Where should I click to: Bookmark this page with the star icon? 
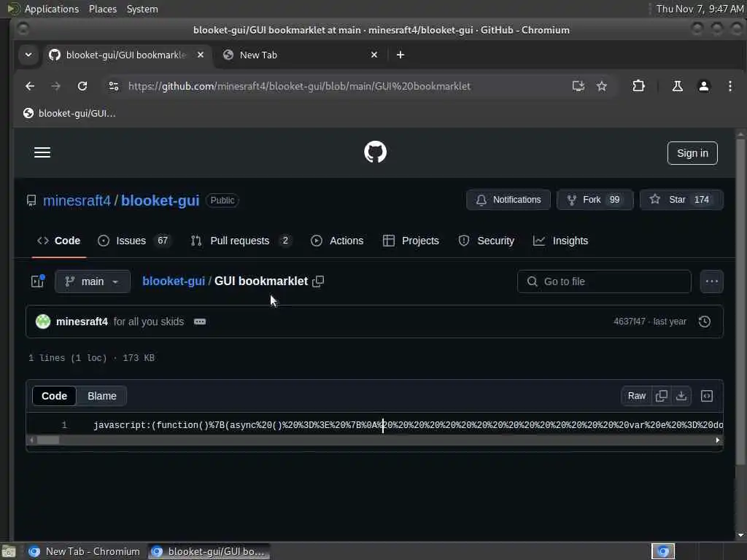click(602, 86)
